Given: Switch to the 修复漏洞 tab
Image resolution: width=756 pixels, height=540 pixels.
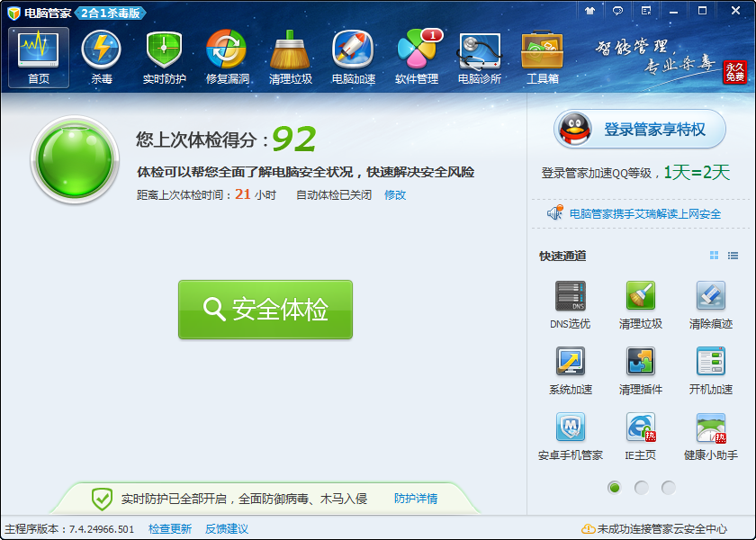Looking at the screenshot, I should point(227,56).
